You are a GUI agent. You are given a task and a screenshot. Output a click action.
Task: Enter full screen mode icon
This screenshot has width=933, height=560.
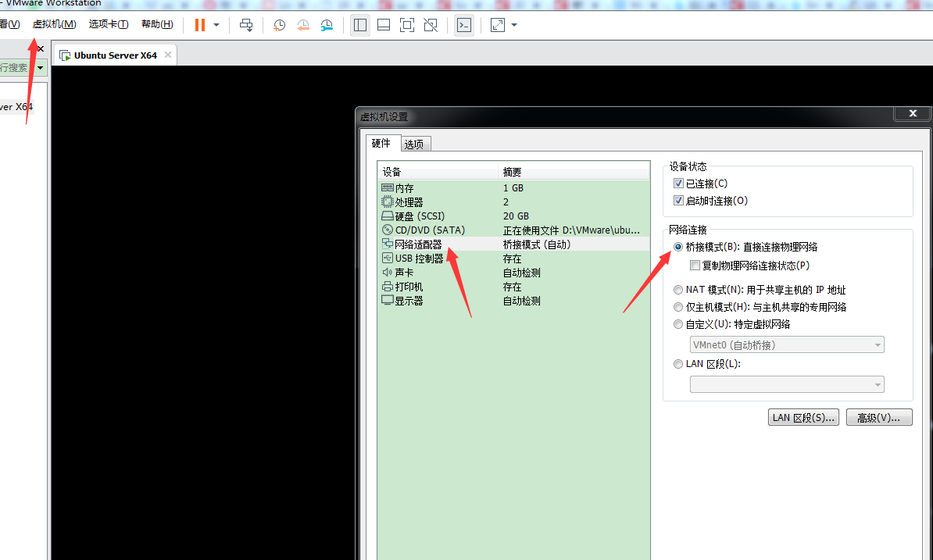click(407, 25)
